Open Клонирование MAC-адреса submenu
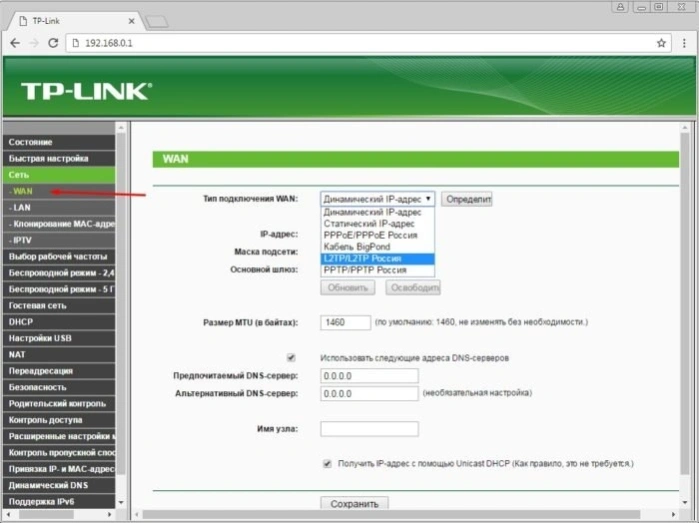This screenshot has height=523, width=699. 59,224
